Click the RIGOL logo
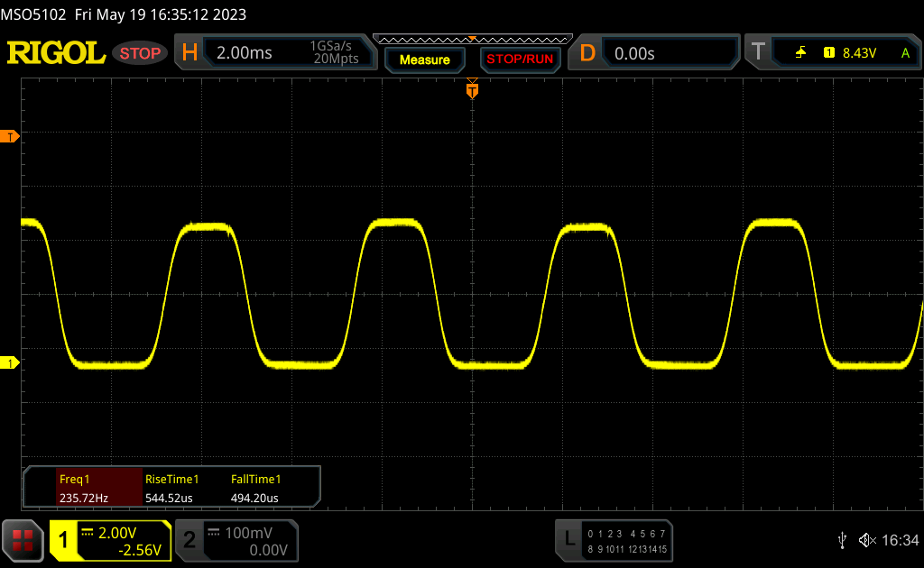The image size is (924, 568). 56,53
